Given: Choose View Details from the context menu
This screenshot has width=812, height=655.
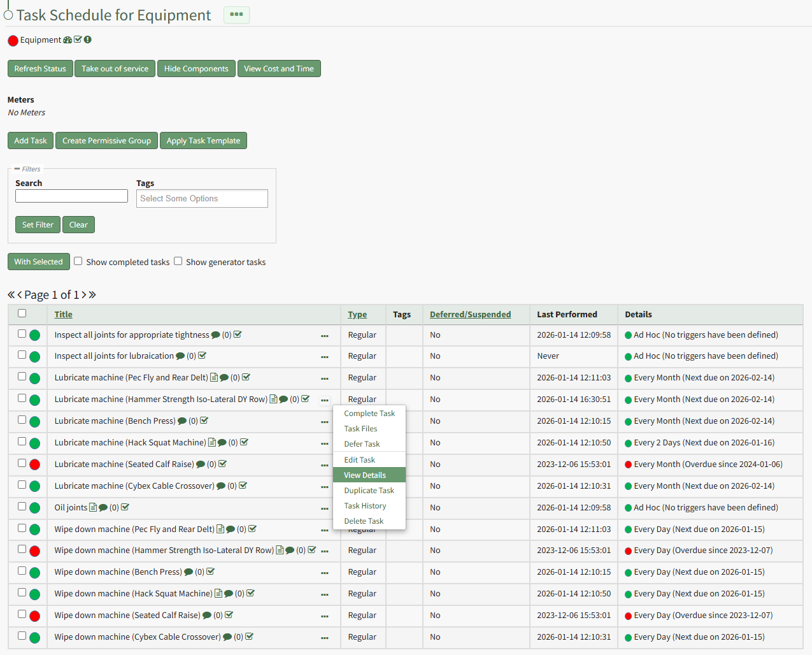Looking at the screenshot, I should [365, 475].
